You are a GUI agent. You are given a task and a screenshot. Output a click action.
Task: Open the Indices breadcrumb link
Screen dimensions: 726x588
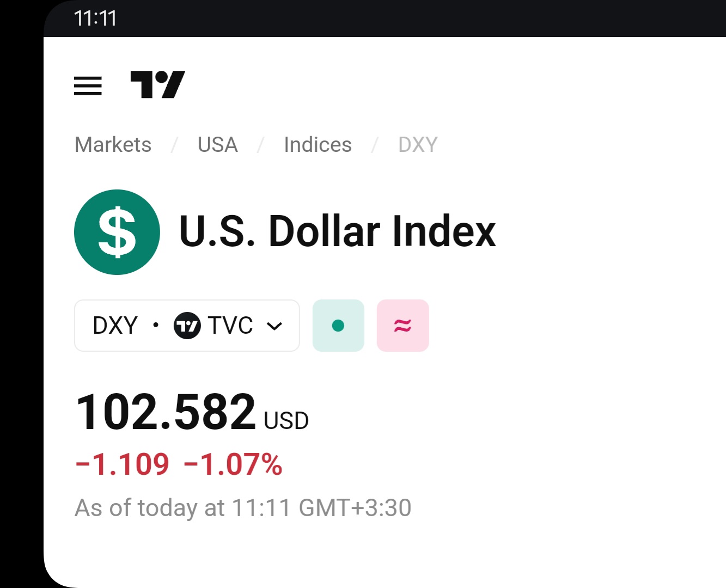point(318,145)
